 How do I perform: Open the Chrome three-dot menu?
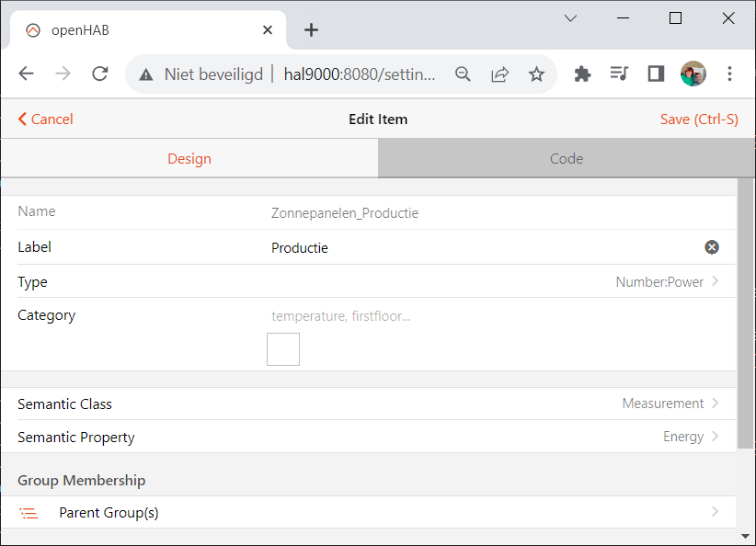click(729, 74)
